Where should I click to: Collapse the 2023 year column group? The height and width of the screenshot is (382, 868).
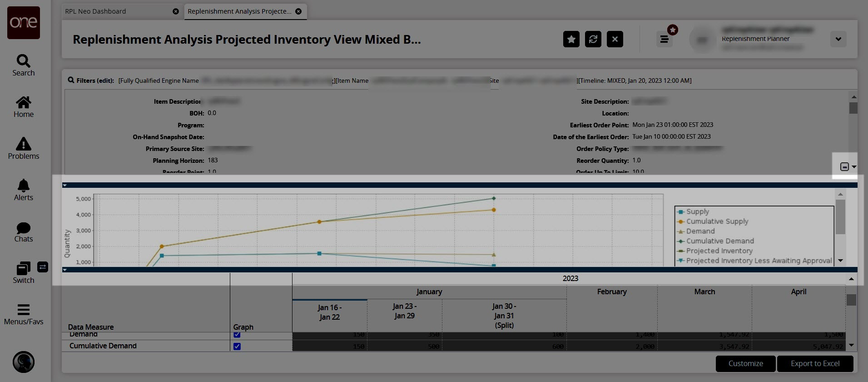pos(851,279)
